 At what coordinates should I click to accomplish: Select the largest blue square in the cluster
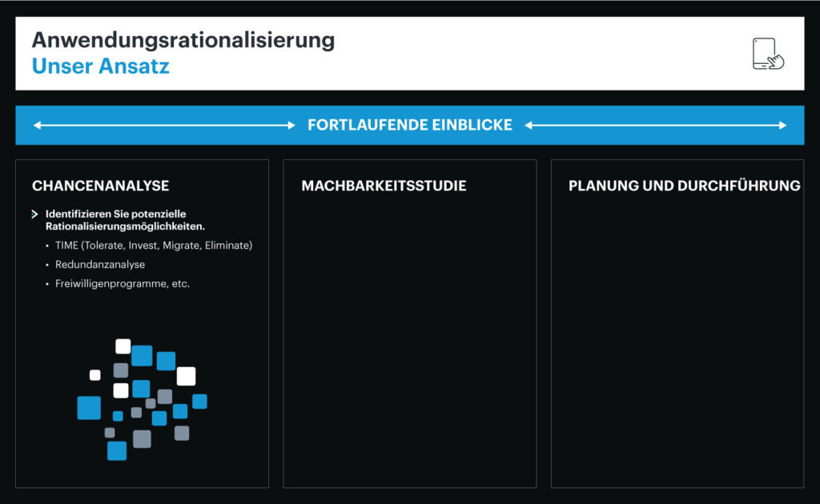[x=89, y=409]
